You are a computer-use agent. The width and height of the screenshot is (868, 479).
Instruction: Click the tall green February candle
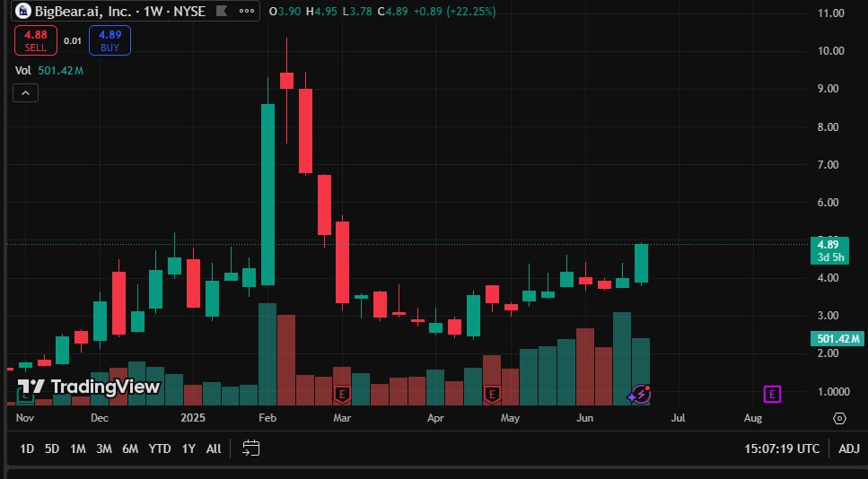(267, 195)
